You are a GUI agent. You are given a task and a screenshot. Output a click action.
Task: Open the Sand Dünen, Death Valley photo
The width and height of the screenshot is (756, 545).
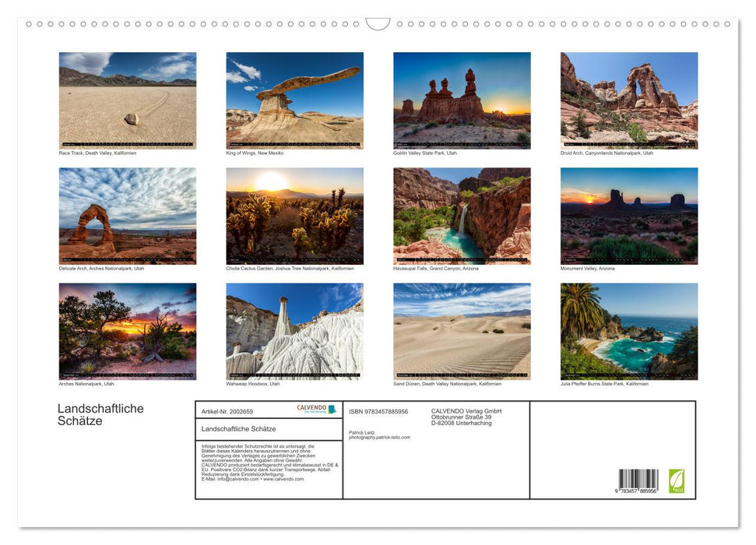[462, 331]
